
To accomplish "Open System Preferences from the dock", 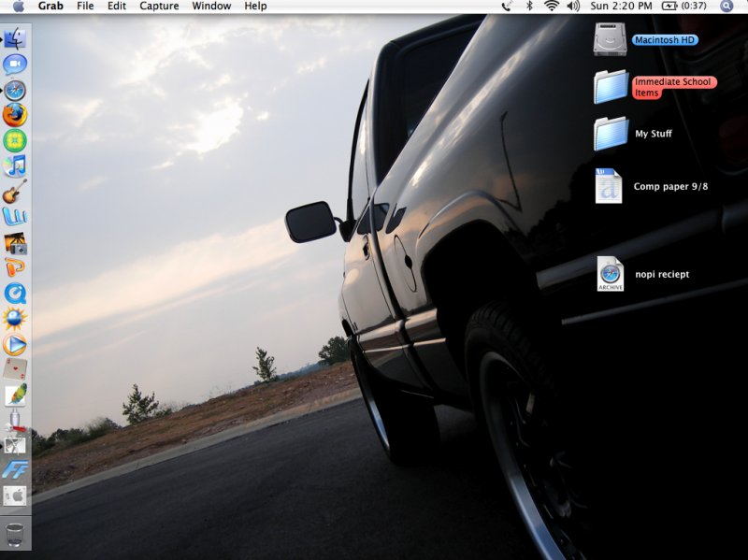I will point(15,495).
